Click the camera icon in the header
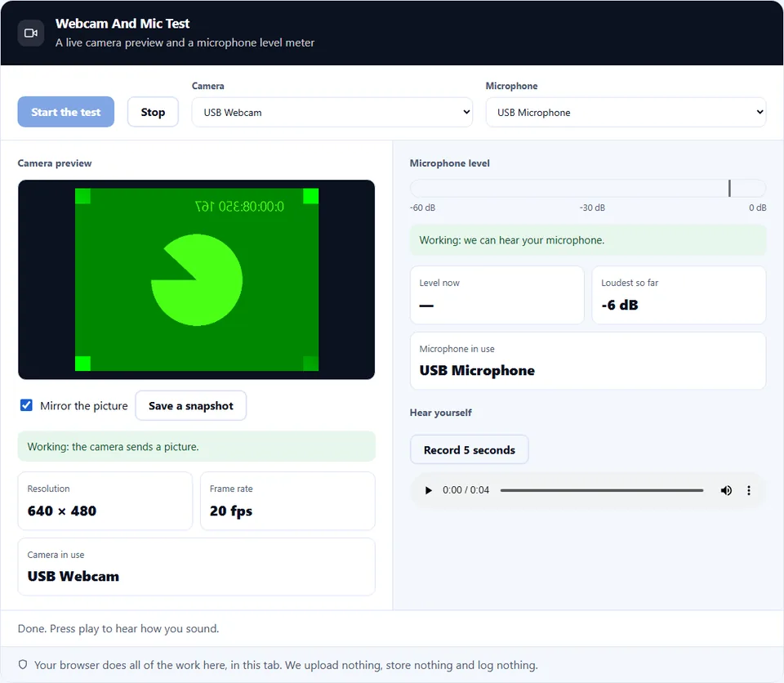This screenshot has width=784, height=683. pos(31,33)
